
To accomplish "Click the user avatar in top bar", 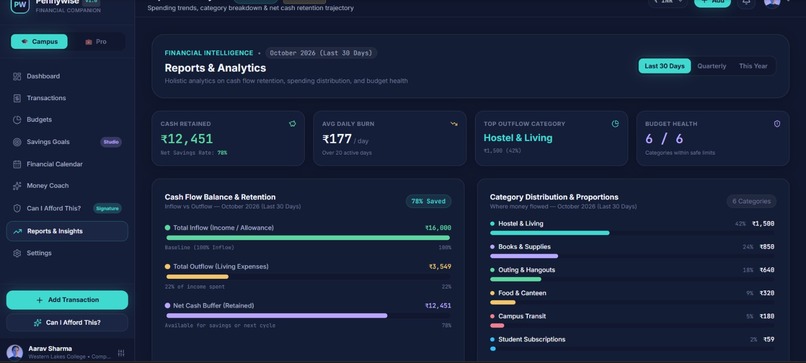I will point(772,3).
